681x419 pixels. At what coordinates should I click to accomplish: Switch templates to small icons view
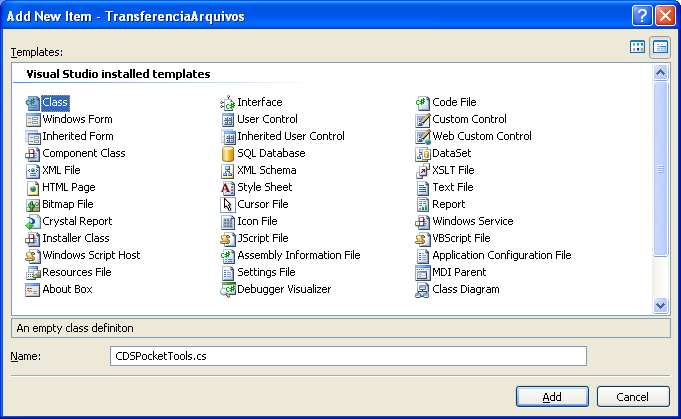click(660, 47)
